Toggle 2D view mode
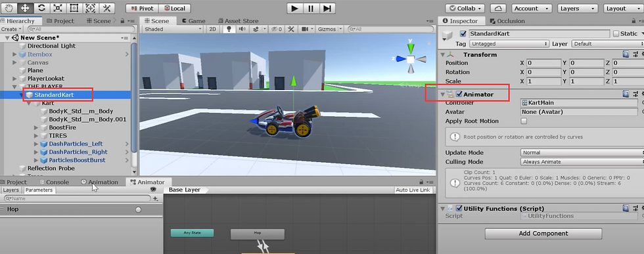644x254 pixels. pos(212,29)
